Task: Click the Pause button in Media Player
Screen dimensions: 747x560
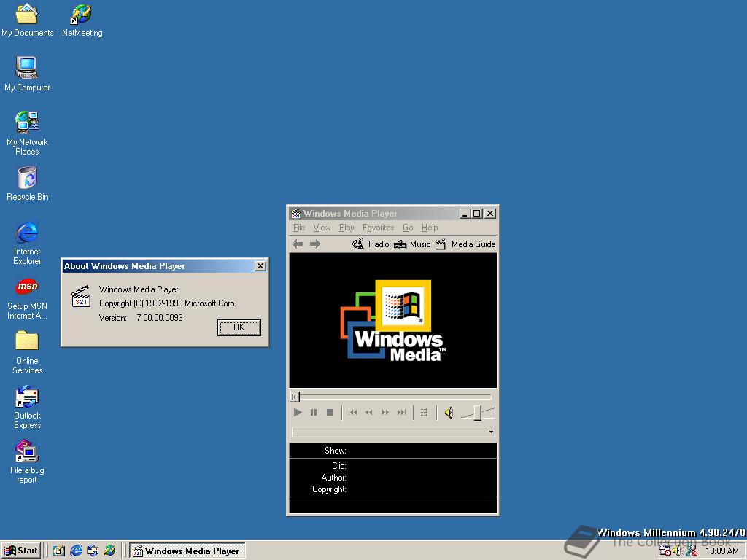Action: pyautogui.click(x=314, y=413)
